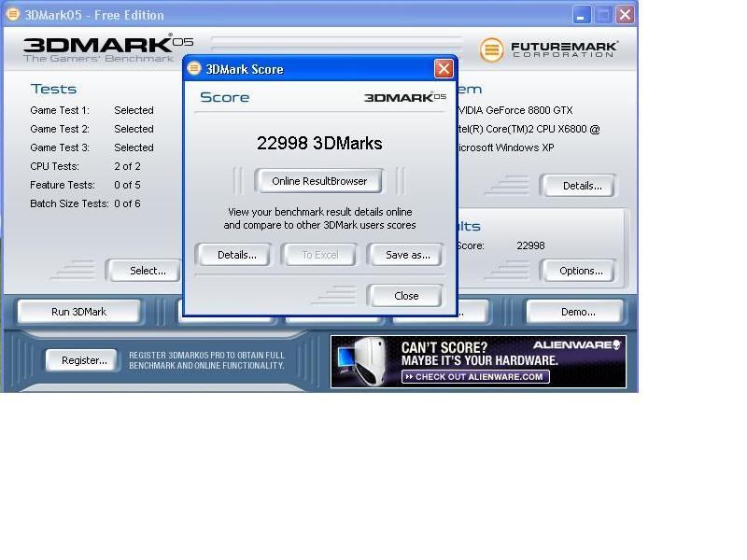Click 'Game Test 2:' label
Image resolution: width=747 pixels, height=560 pixels.
point(60,129)
